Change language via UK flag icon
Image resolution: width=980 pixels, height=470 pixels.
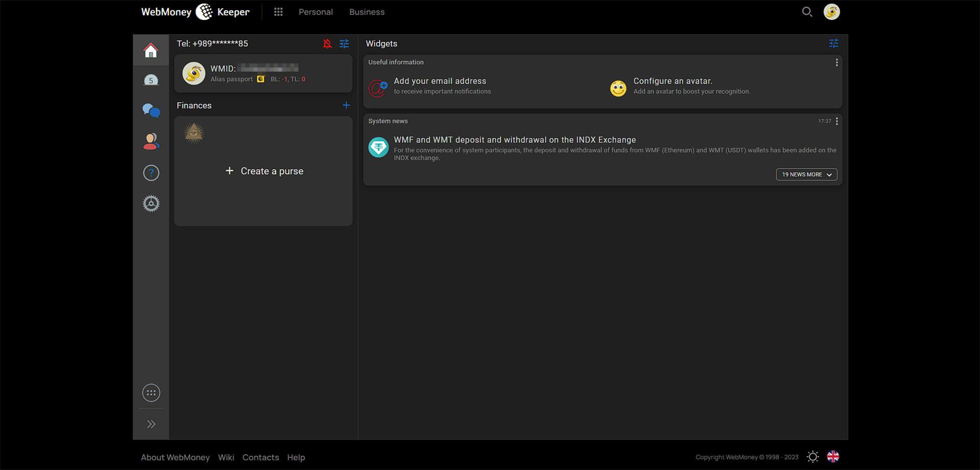click(833, 457)
